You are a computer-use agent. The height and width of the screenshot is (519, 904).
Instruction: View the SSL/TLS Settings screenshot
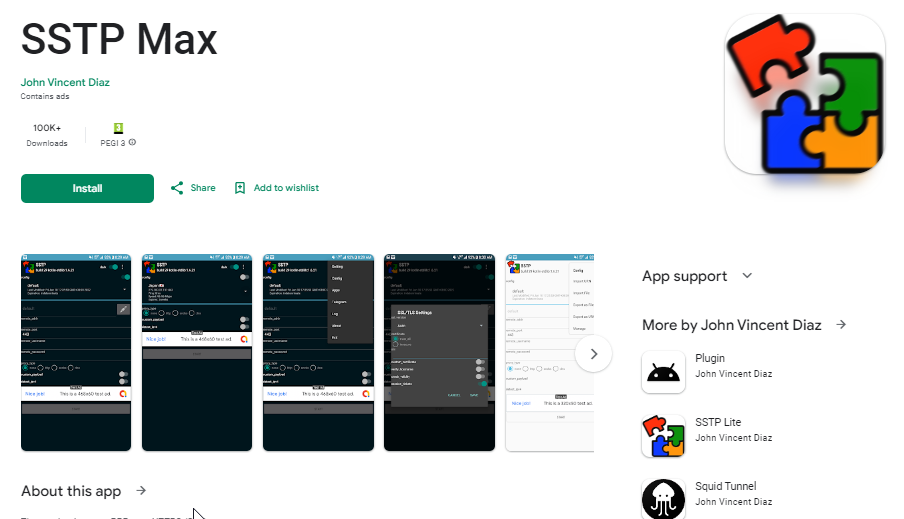pos(439,352)
